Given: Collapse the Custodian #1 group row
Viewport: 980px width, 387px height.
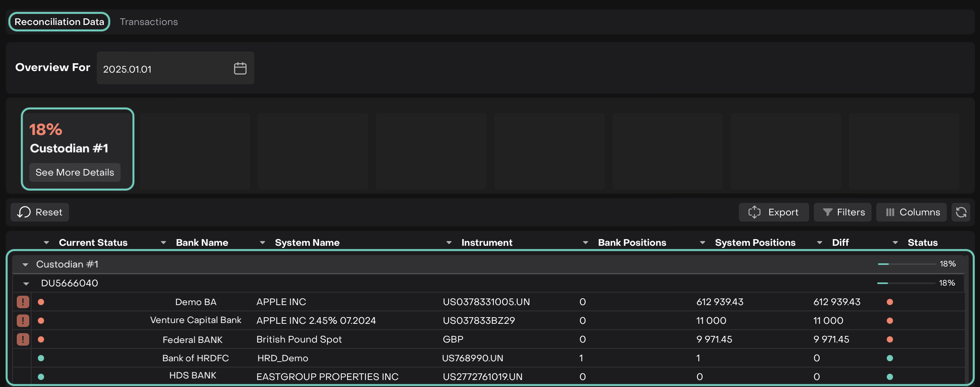Looking at the screenshot, I should click(x=25, y=265).
